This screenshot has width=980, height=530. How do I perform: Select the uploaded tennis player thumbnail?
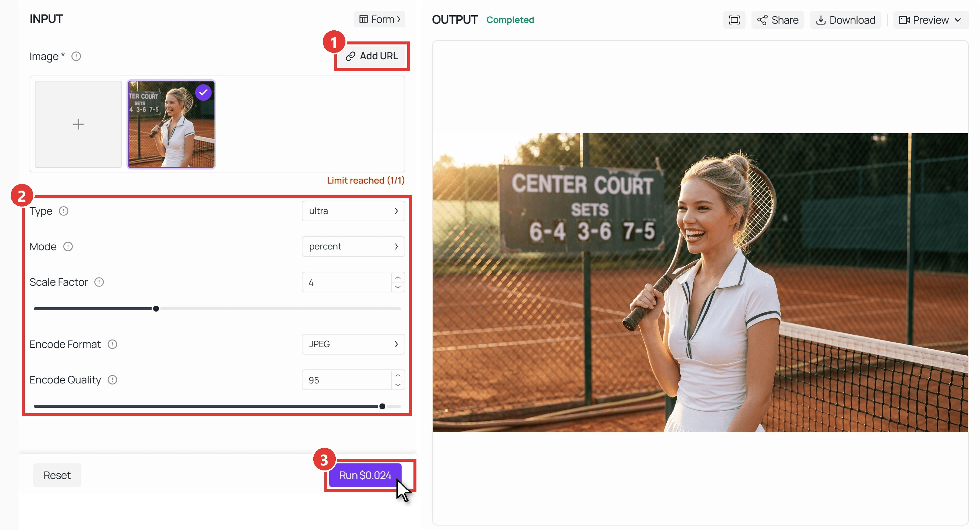coord(171,124)
